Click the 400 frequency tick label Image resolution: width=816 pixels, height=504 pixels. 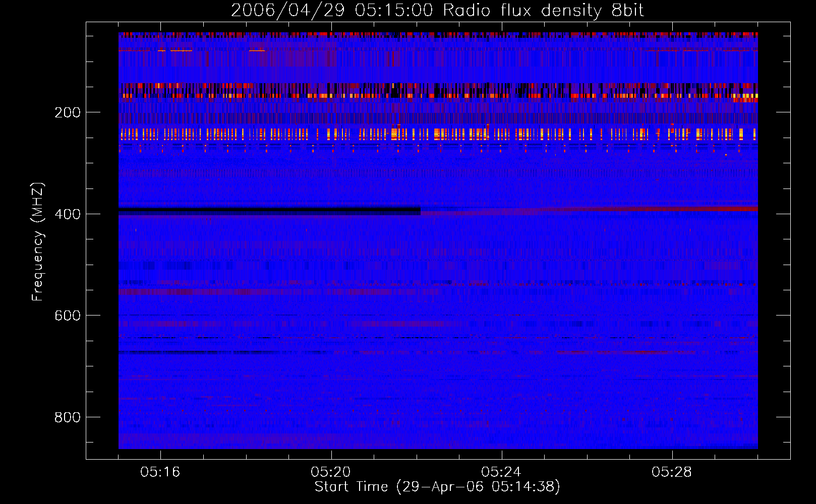(x=68, y=214)
